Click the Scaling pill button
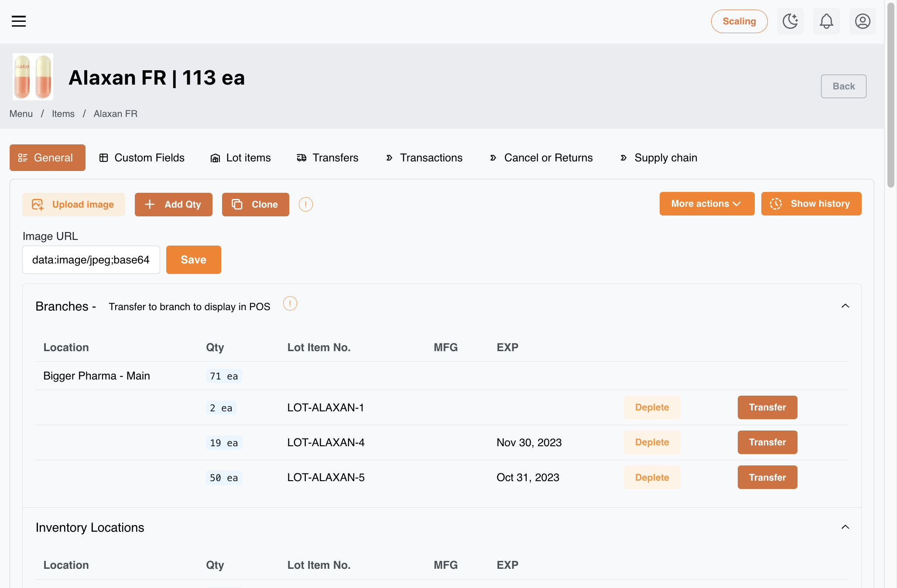The image size is (897, 588). pyautogui.click(x=739, y=21)
